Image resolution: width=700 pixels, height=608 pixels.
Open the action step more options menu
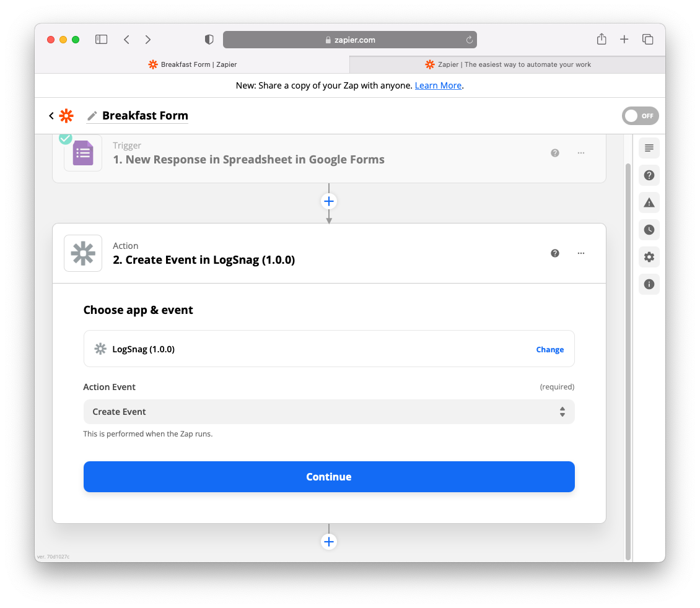pyautogui.click(x=581, y=253)
